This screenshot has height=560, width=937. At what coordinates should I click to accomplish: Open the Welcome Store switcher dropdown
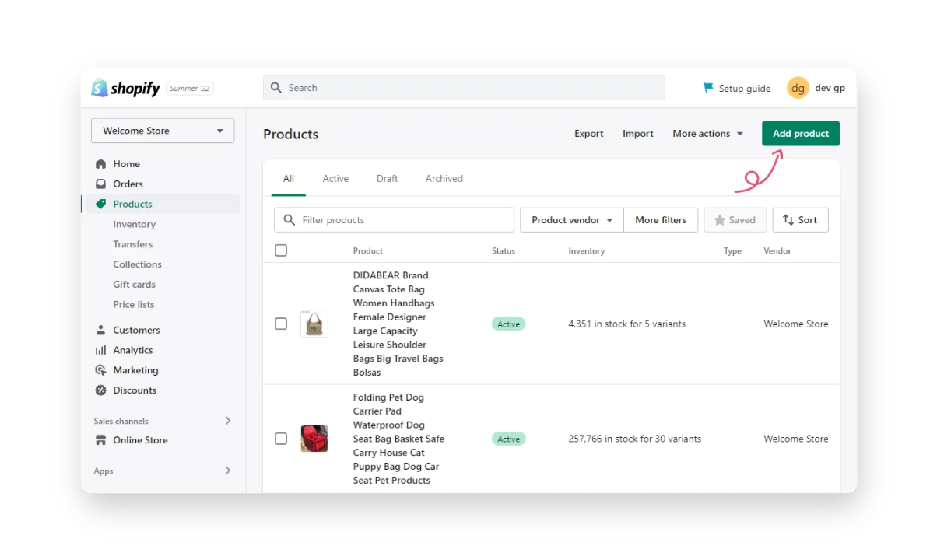coord(163,131)
